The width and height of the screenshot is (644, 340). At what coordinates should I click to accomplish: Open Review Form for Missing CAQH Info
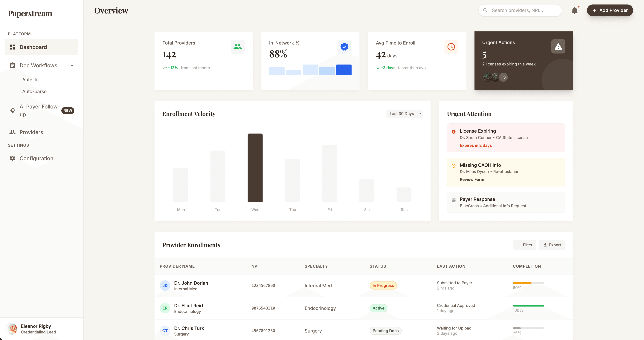[471, 179]
